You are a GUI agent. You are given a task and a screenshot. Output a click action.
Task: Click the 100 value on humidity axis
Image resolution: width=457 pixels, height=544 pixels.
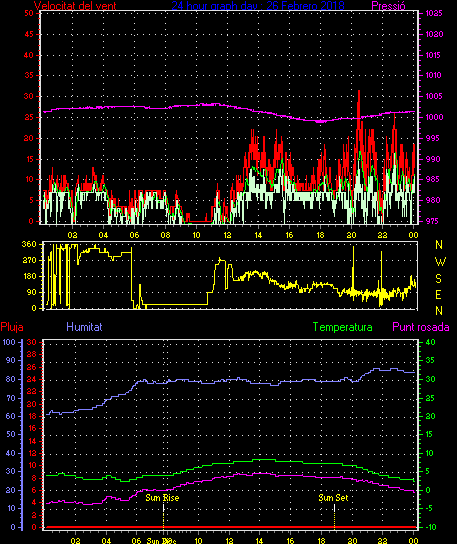tap(9, 342)
